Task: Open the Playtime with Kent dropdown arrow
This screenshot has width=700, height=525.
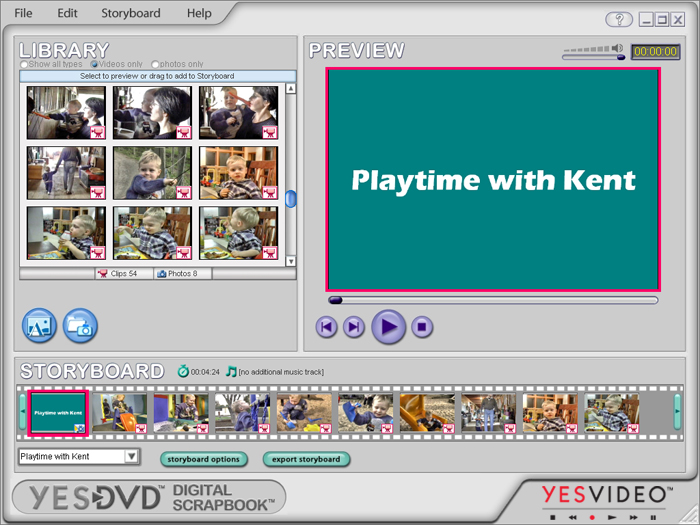Action: pyautogui.click(x=132, y=456)
